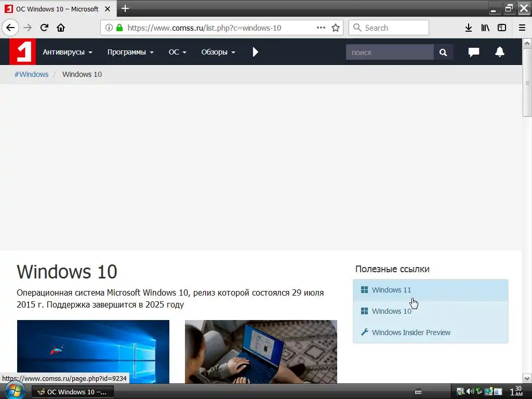Viewport: 532px width, 399px height.
Task: Open a new tab with plus button
Action: tap(125, 8)
